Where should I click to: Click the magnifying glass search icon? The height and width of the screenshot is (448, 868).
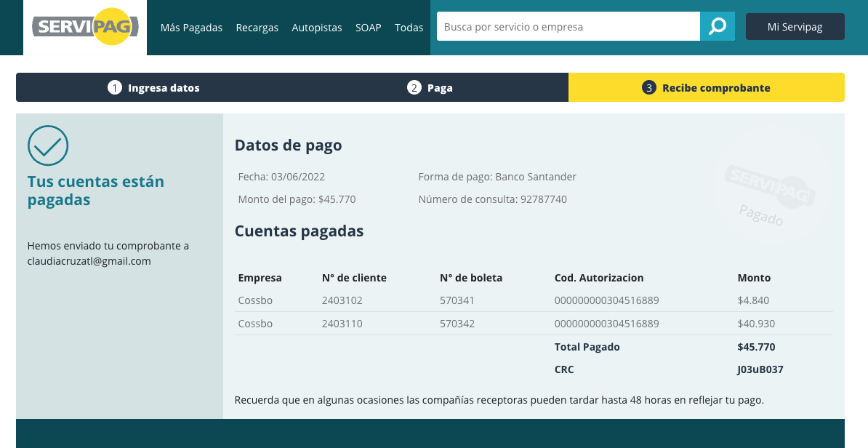pos(718,27)
